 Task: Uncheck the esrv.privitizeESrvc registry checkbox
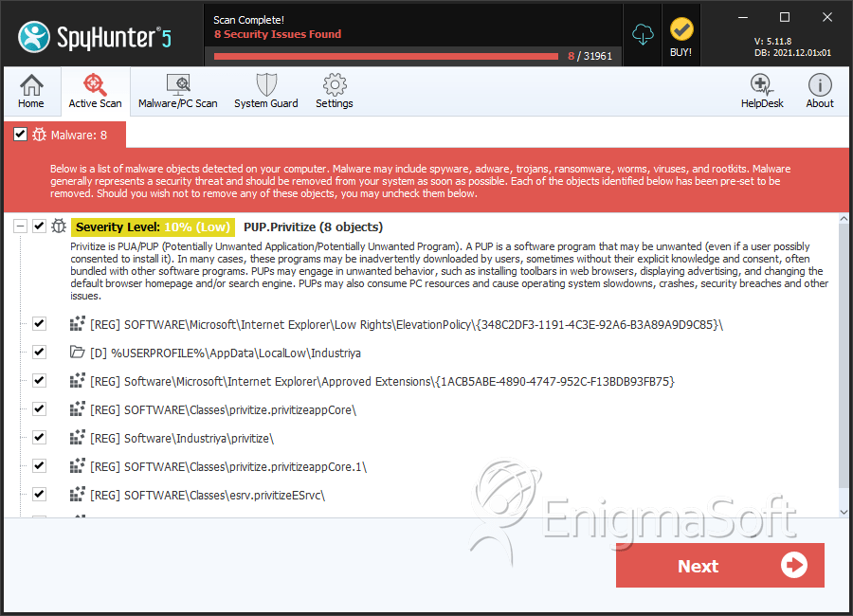click(x=39, y=494)
